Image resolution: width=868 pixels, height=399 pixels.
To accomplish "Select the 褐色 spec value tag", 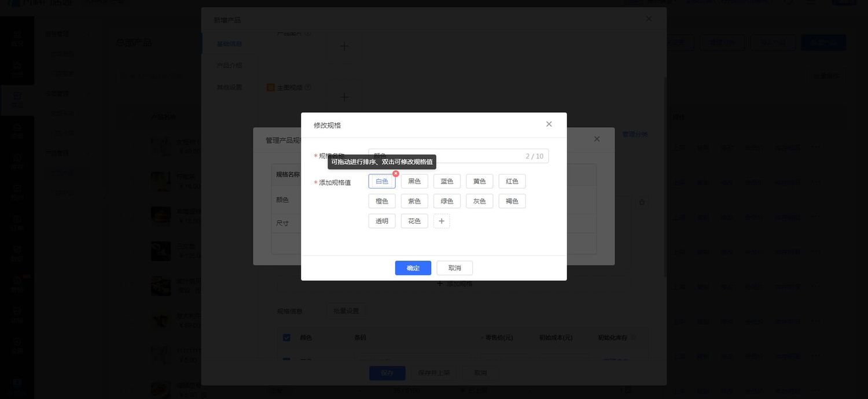I will 512,201.
